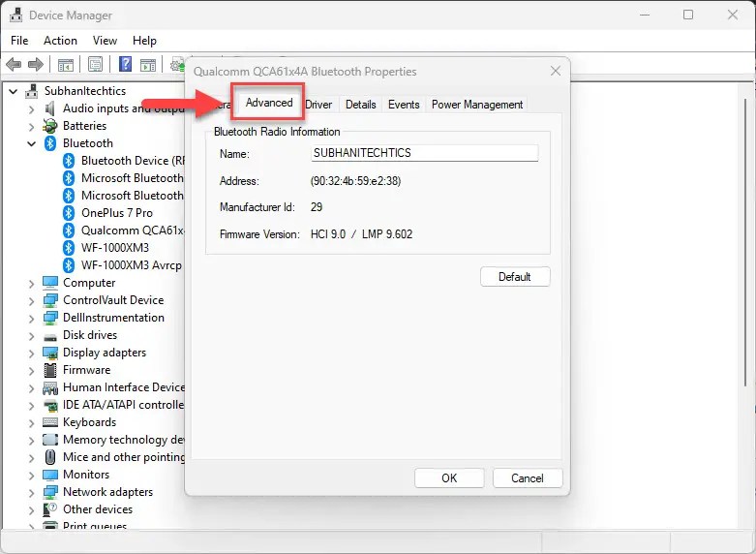Expand the Computer node

point(31,283)
